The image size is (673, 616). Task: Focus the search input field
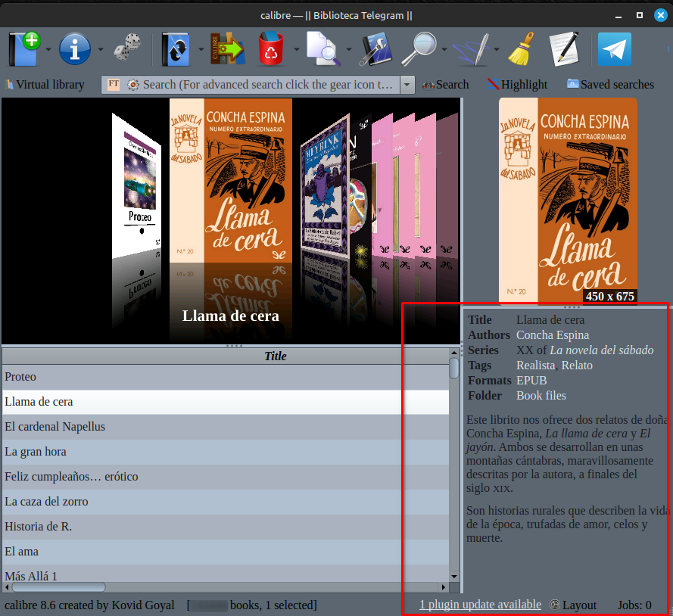click(268, 85)
